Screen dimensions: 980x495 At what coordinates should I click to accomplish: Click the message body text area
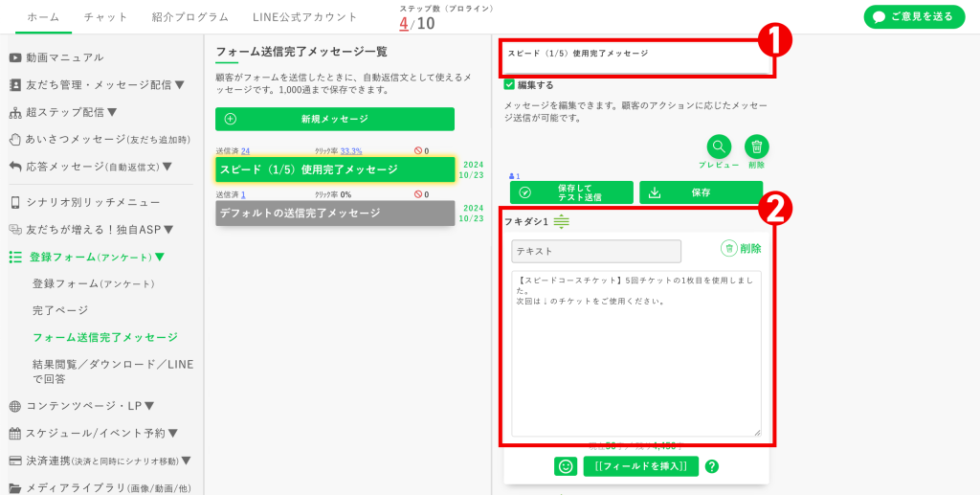(636, 353)
